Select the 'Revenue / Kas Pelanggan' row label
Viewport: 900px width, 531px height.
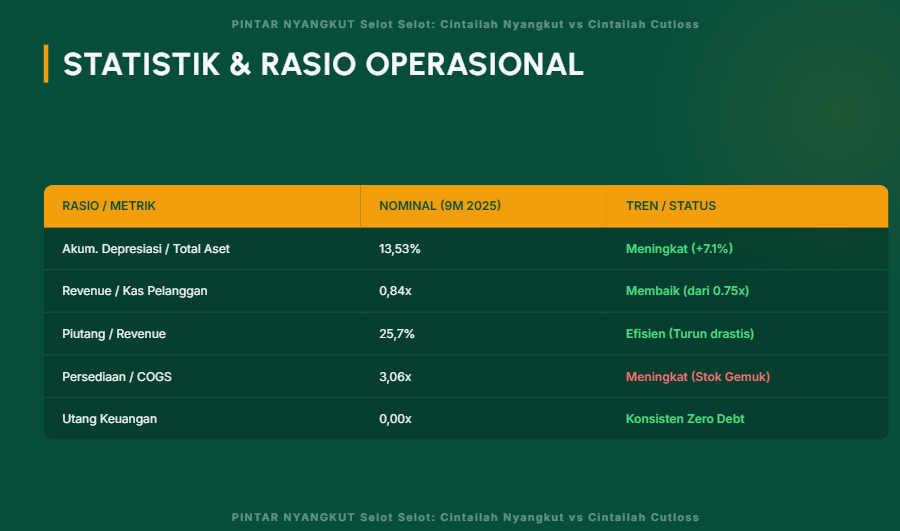(x=135, y=291)
